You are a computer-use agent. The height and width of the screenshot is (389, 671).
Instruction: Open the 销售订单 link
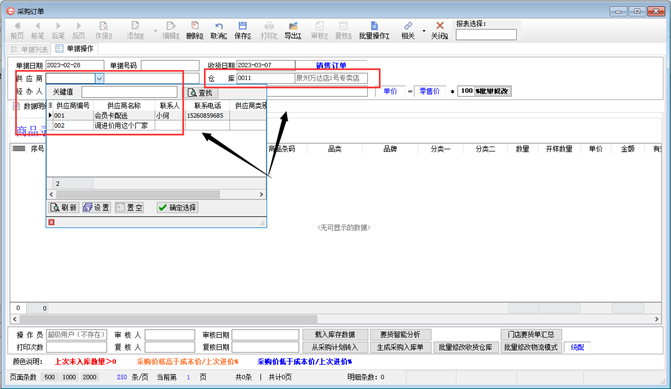tap(331, 65)
